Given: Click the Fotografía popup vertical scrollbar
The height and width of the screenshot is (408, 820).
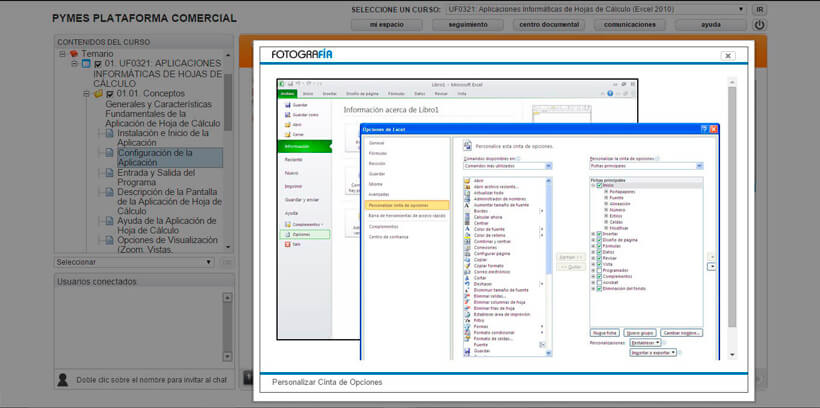Looking at the screenshot, I should click(x=732, y=207).
